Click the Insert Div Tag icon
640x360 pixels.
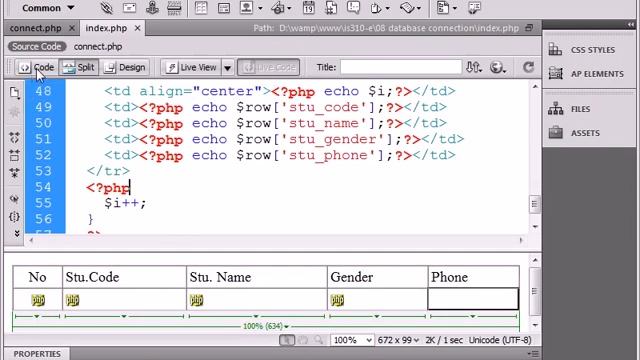pyautogui.click(x=224, y=8)
